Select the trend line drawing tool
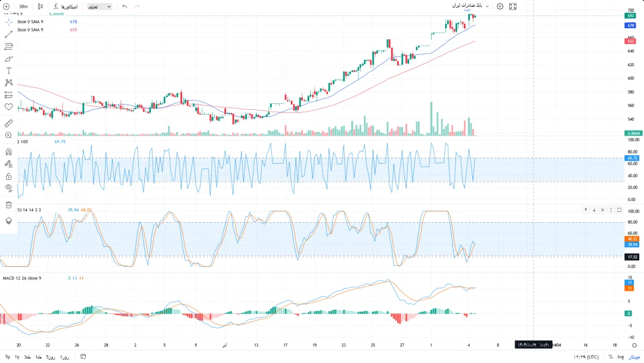 pyautogui.click(x=8, y=34)
